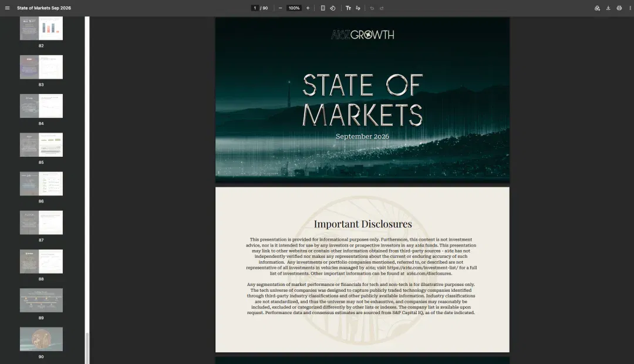Open the a16z.com/investment-list link
The width and height of the screenshot is (634, 364).
423,268
